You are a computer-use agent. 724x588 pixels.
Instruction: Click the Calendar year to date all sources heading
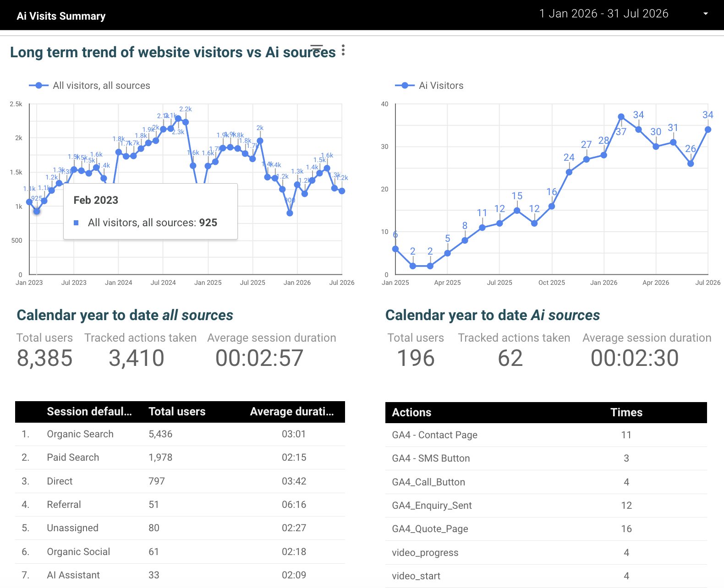[125, 315]
